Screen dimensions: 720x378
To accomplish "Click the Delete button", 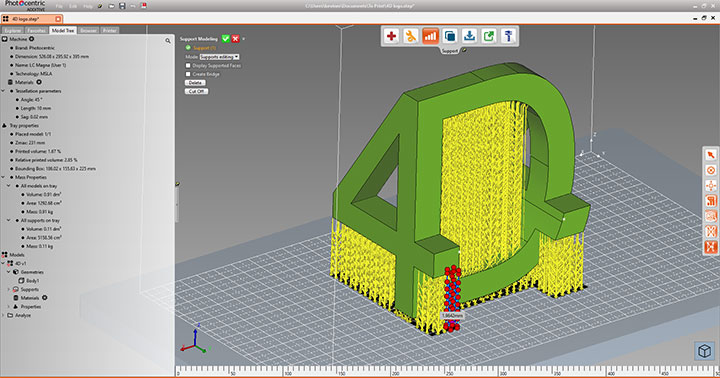I will [x=195, y=83].
